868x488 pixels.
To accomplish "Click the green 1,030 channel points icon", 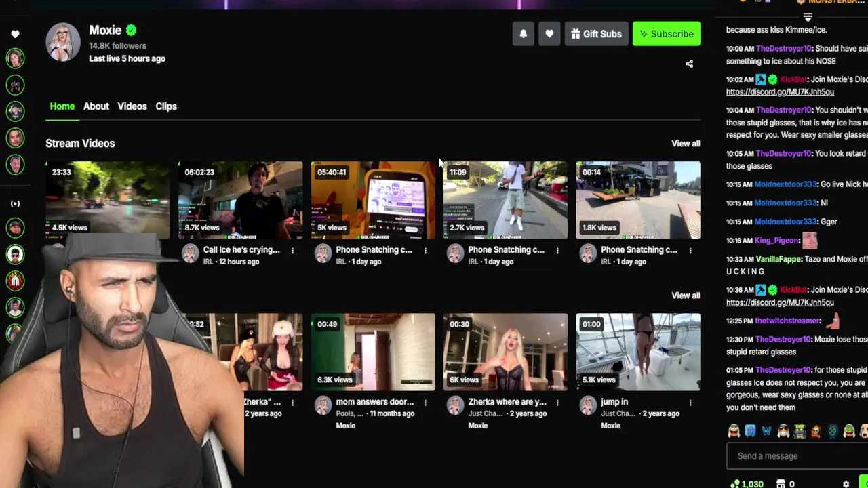I will coord(735,484).
